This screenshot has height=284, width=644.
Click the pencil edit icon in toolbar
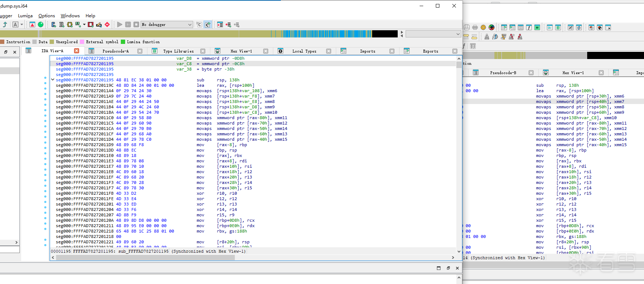coord(99,24)
